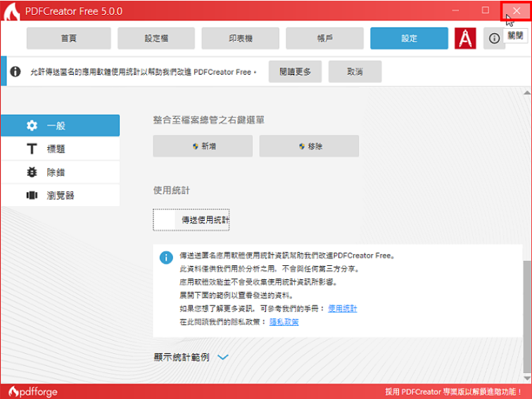Select the 設定 settings tab
Screen dimensions: 532x399
tap(409, 38)
